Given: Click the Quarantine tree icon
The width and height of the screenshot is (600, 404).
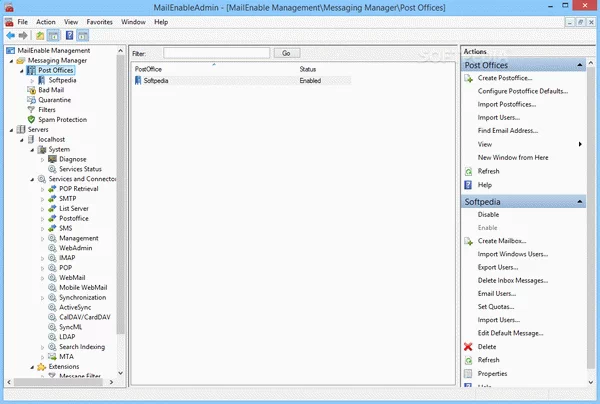Looking at the screenshot, I should [x=31, y=100].
